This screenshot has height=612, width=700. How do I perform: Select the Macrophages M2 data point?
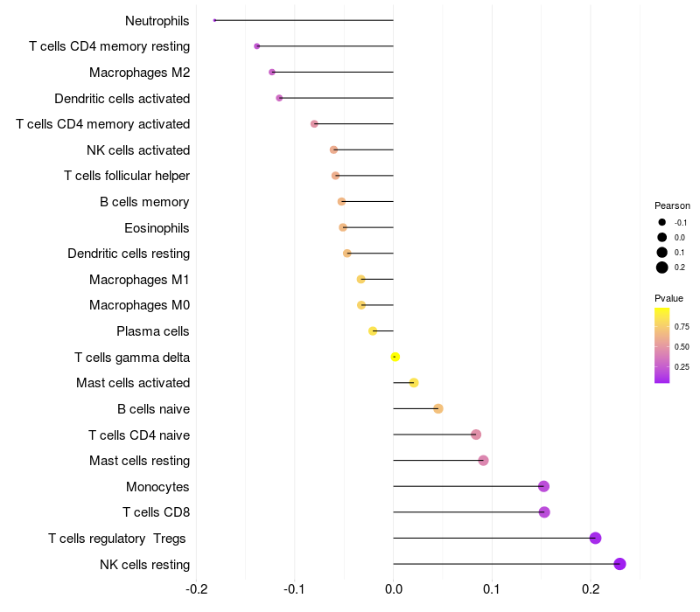[x=272, y=72]
